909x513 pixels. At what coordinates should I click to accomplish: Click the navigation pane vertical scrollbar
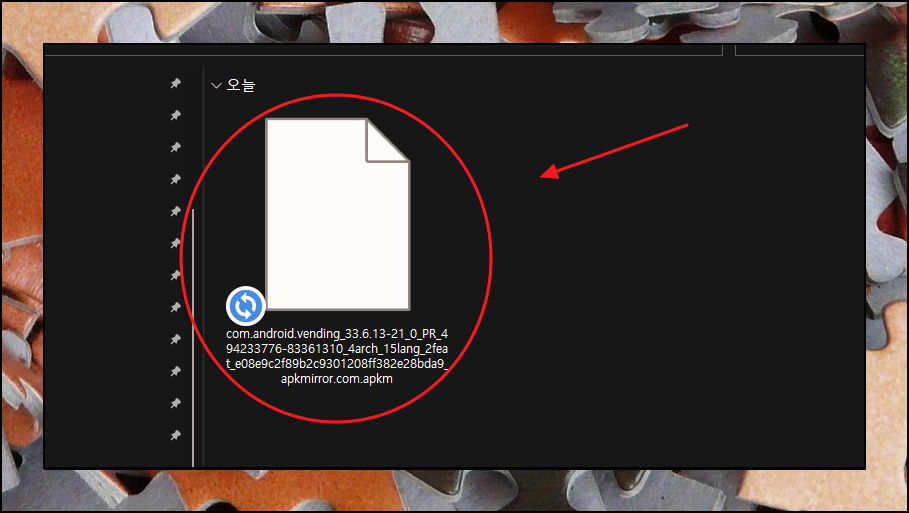tap(193, 337)
